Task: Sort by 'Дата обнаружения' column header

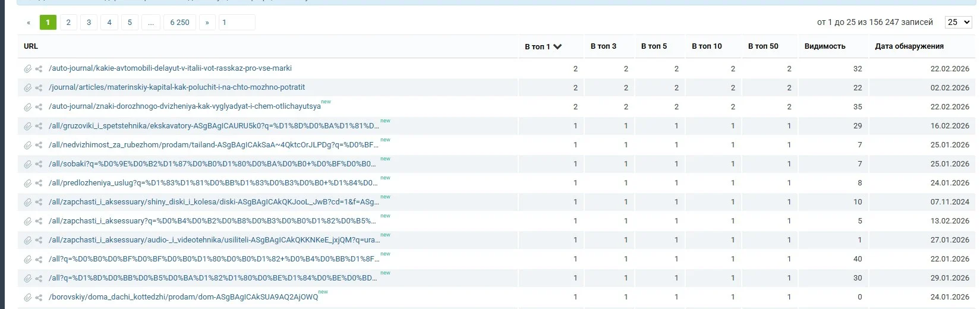Action: (909, 46)
